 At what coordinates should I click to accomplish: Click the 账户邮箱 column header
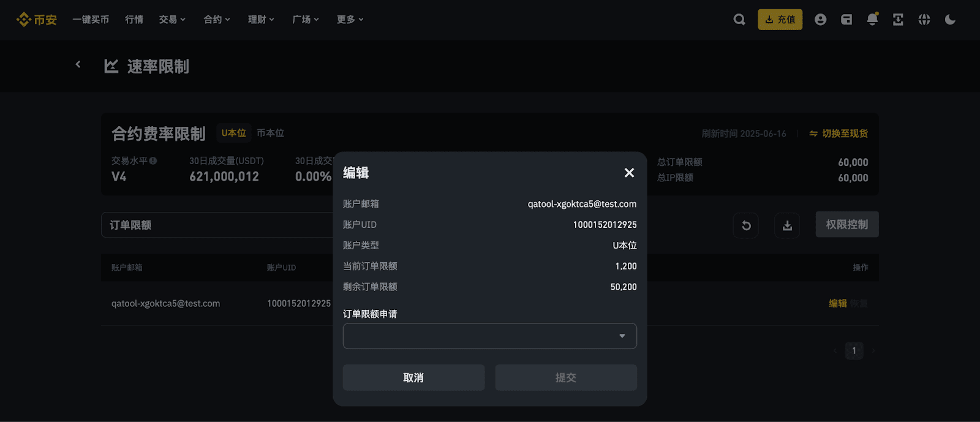pyautogui.click(x=127, y=268)
